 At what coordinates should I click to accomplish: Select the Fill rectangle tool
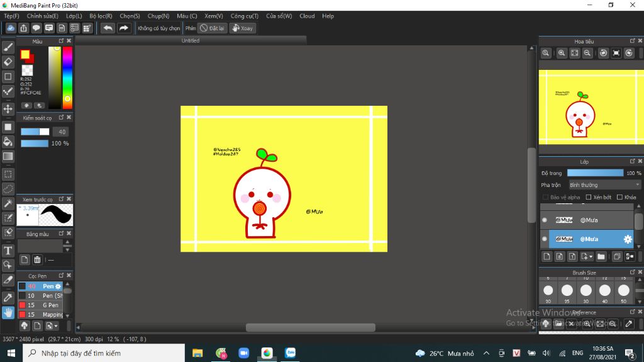(x=8, y=127)
